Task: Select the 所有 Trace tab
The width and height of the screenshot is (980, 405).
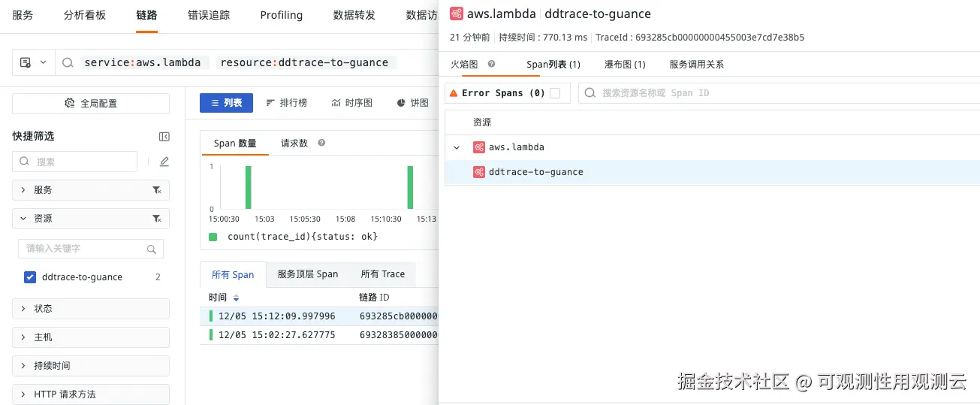Action: 383,274
